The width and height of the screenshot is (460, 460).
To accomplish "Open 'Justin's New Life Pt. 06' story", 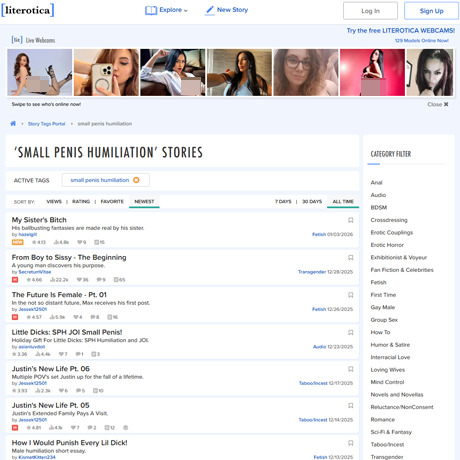I will [51, 369].
